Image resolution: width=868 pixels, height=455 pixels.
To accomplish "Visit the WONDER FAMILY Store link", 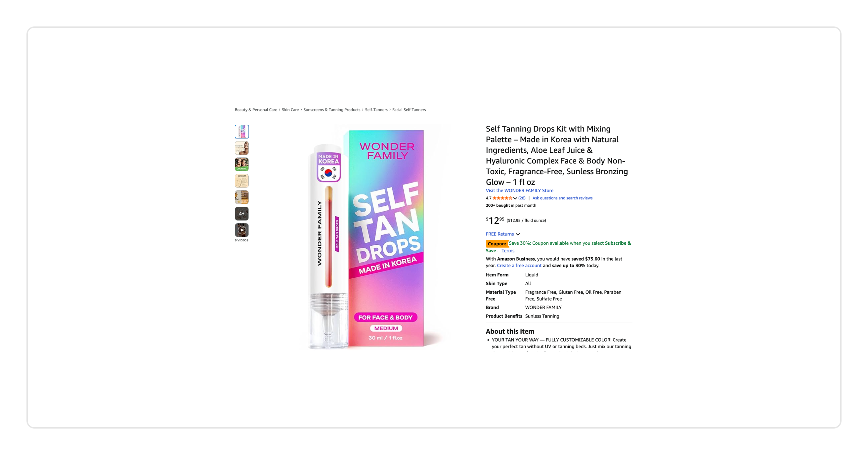I will click(519, 190).
